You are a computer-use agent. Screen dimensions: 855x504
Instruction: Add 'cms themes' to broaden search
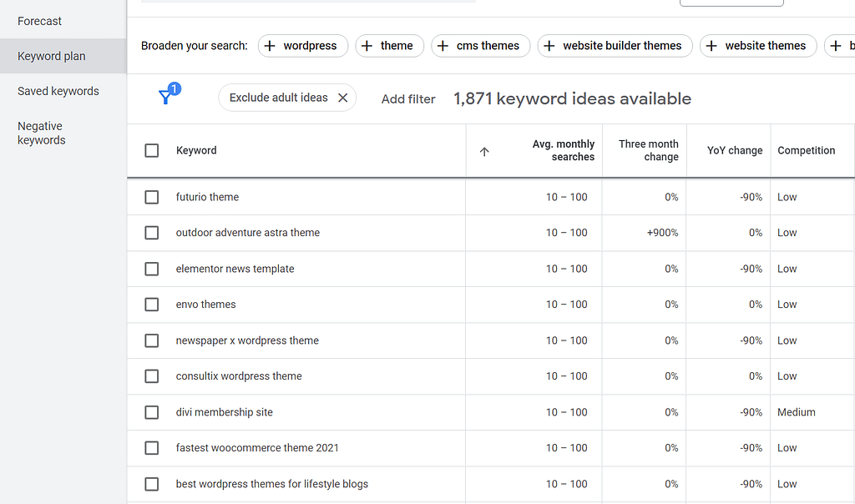[x=480, y=46]
